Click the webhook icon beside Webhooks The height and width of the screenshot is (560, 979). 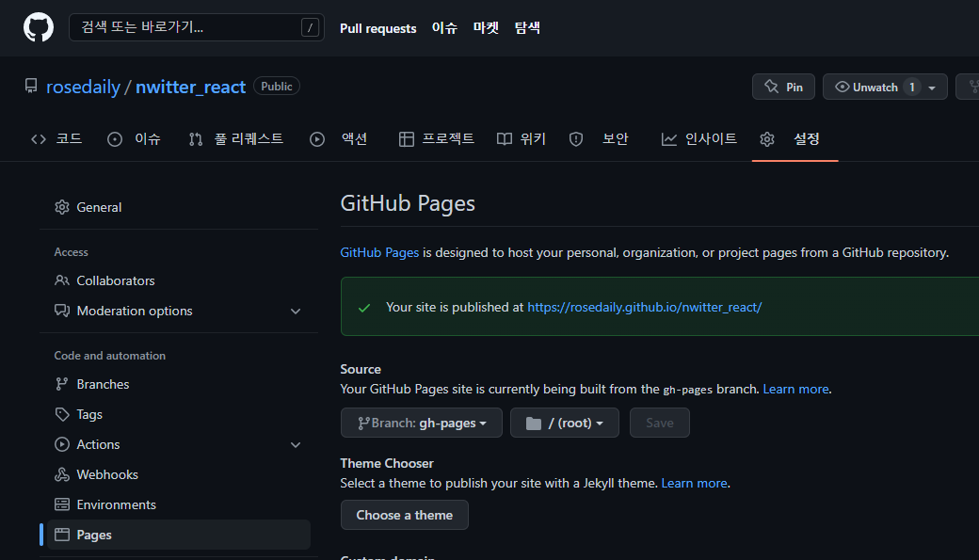tap(62, 474)
